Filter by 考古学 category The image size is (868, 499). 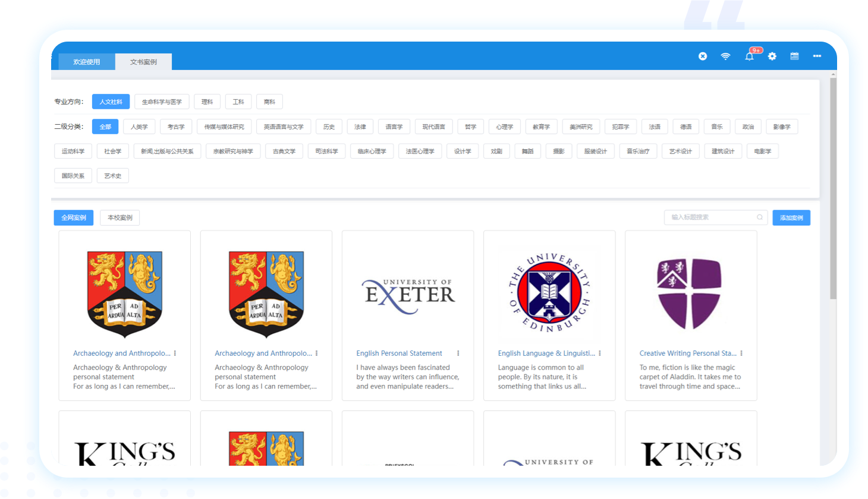coord(176,127)
